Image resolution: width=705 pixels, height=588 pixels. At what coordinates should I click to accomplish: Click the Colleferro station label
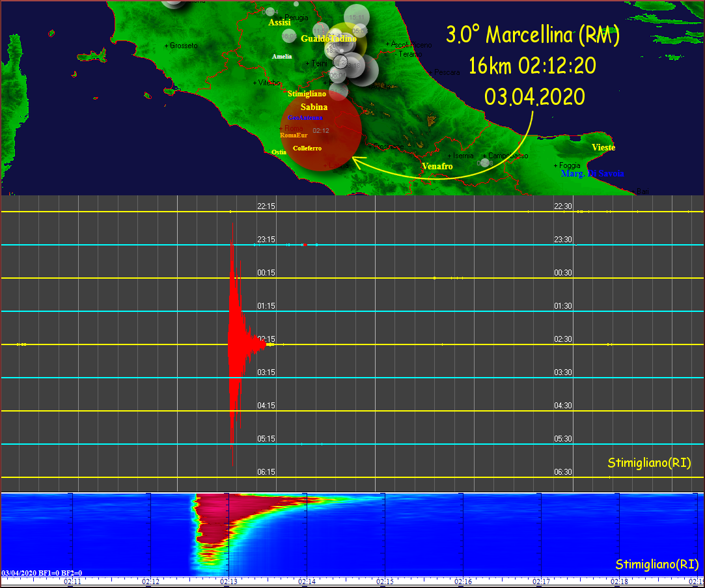pos(307,148)
